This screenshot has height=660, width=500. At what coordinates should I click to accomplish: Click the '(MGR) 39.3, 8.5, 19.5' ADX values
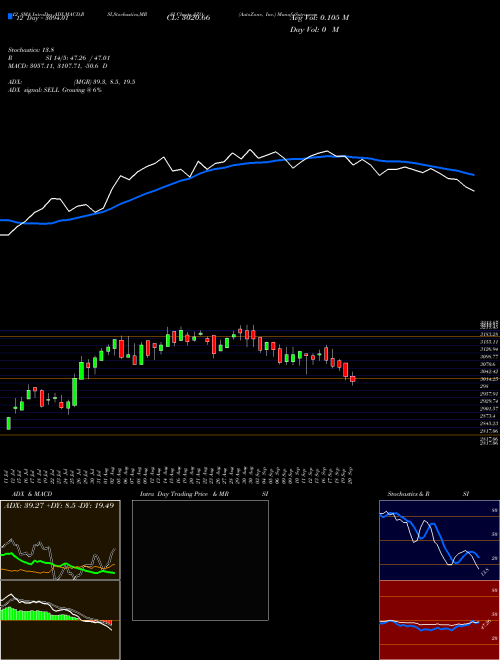[x=104, y=82]
